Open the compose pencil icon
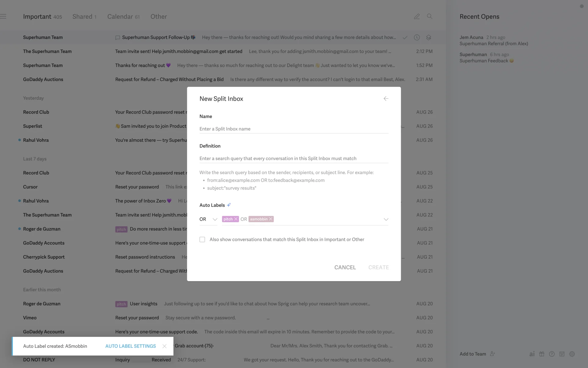Viewport: 588px width, 368px height. pyautogui.click(x=417, y=17)
